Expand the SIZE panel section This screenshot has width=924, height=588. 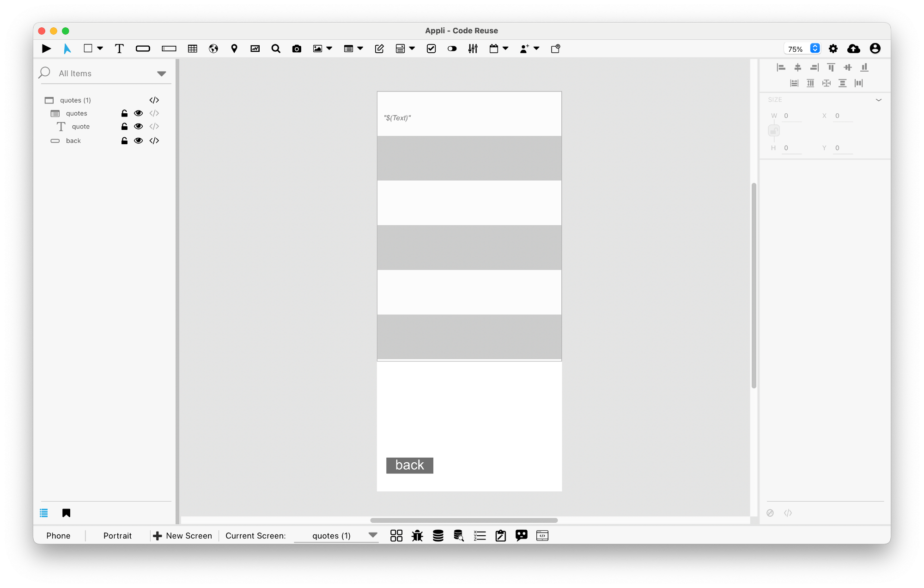pos(878,100)
